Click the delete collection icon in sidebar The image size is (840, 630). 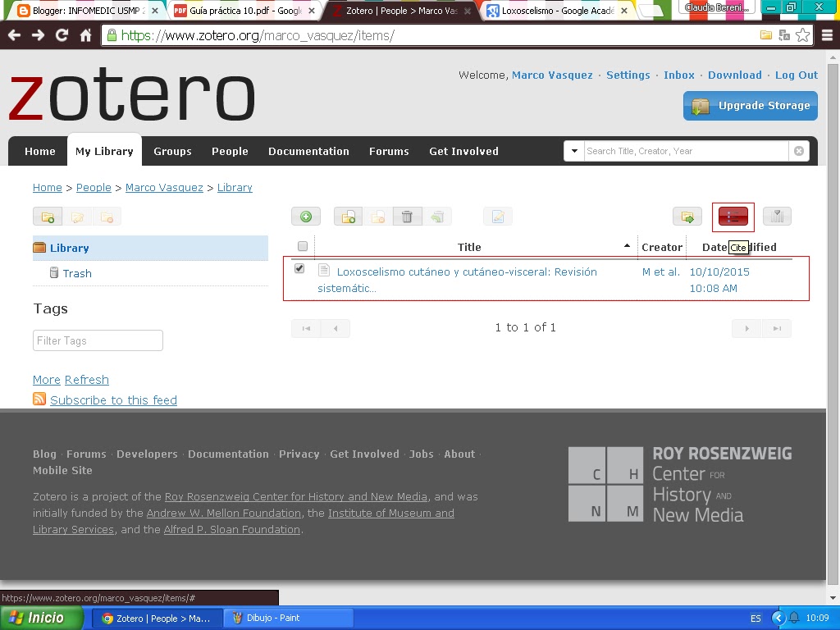(x=107, y=217)
